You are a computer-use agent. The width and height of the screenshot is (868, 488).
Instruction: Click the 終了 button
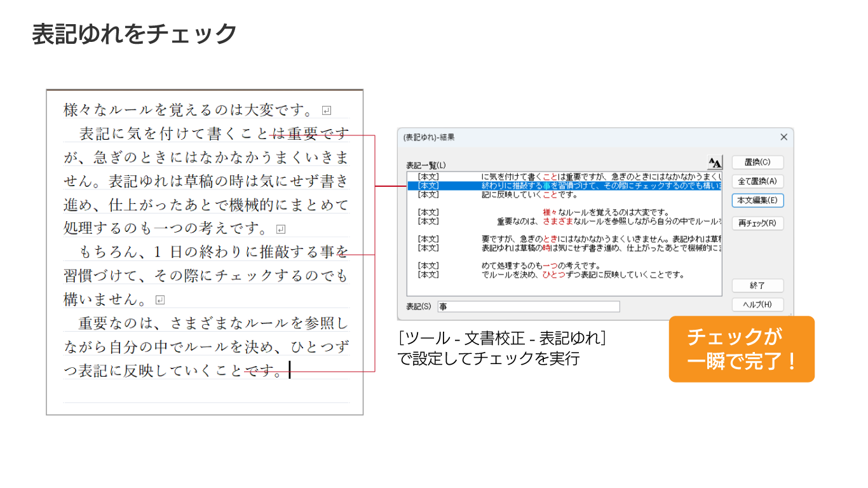757,286
